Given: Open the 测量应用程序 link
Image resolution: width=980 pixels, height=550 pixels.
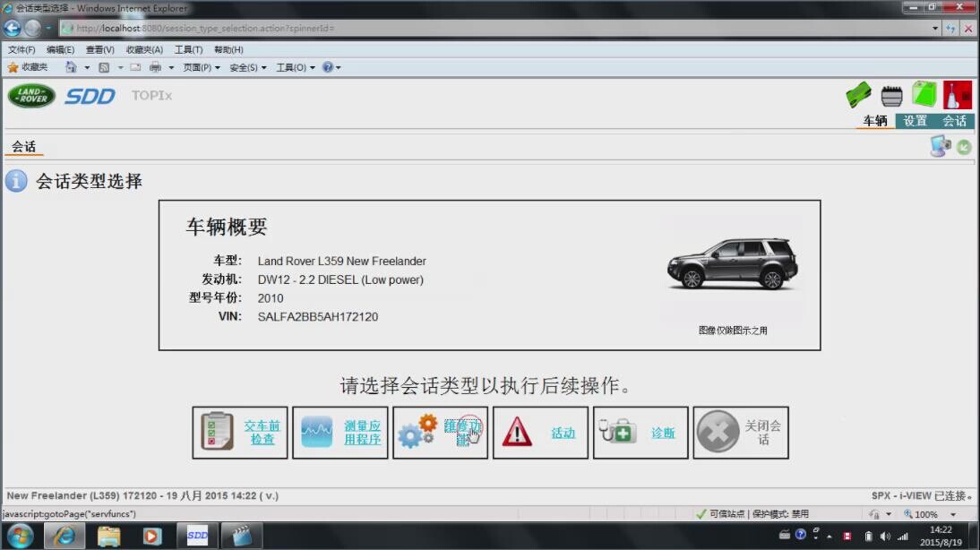Looking at the screenshot, I should (362, 433).
